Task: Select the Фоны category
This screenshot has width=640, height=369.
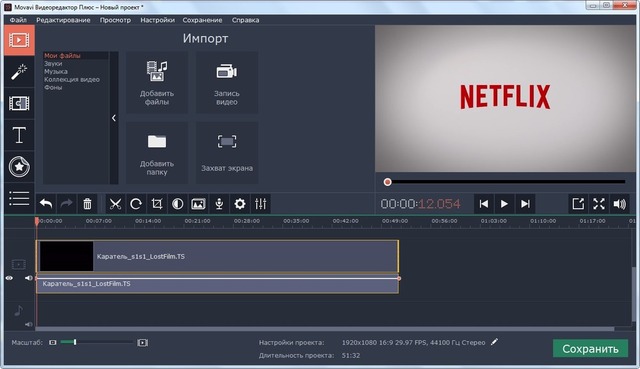Action: coord(53,87)
